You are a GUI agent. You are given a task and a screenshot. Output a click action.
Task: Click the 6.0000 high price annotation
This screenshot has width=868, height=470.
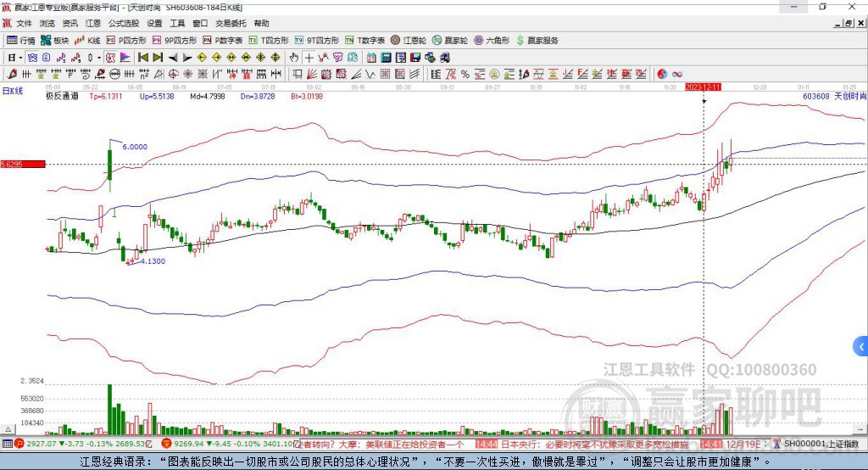pyautogui.click(x=135, y=147)
